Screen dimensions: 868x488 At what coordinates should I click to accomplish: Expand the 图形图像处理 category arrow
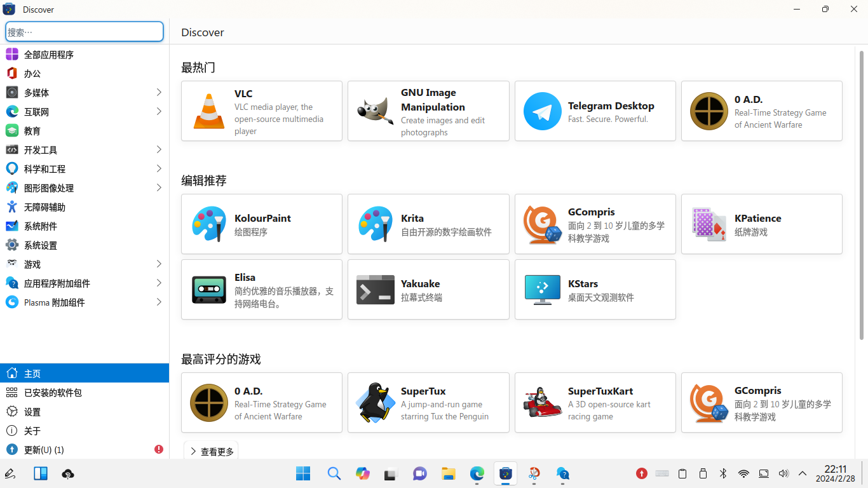click(159, 188)
